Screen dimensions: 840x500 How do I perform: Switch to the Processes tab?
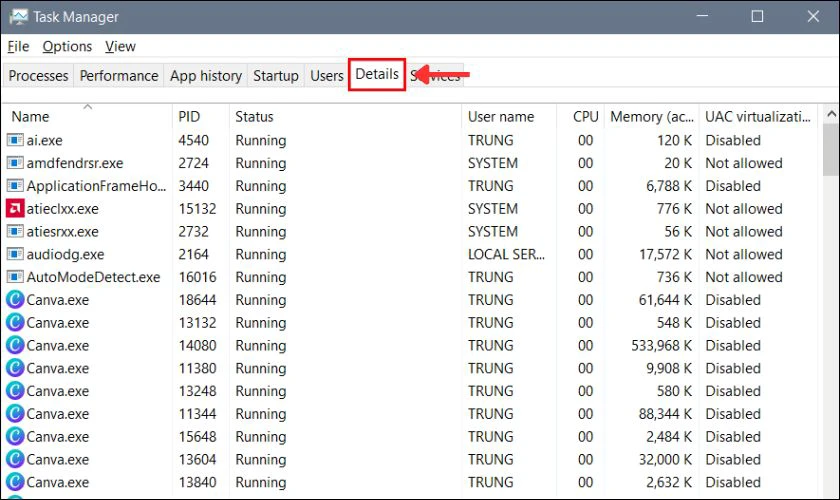point(39,76)
